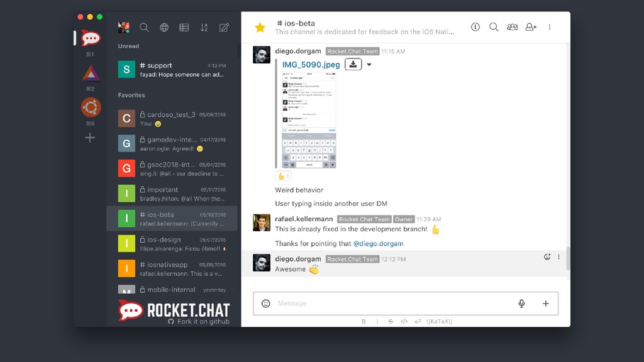Open the IMG_5090.jpeg file link

coord(311,65)
